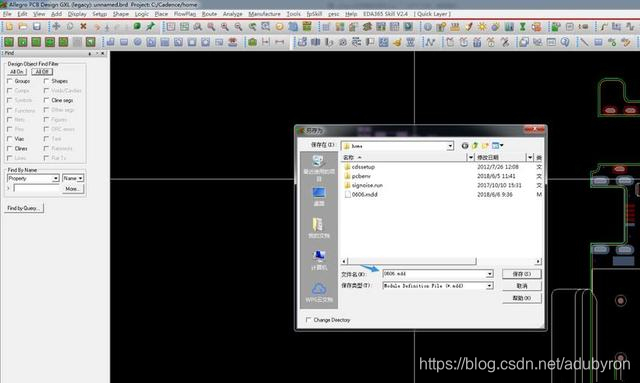Click the Zoom In magnifier icon
Image resolution: width=640 pixels, height=383 pixels.
pyautogui.click(x=224, y=27)
